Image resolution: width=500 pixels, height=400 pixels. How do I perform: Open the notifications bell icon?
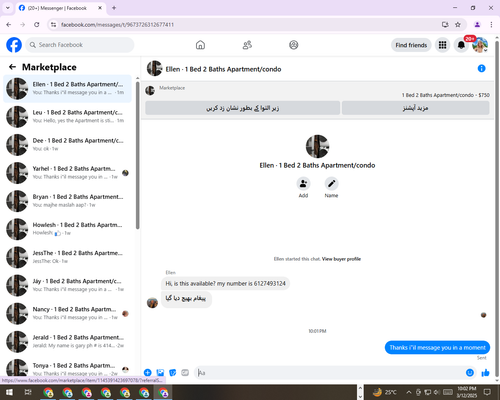pos(461,45)
